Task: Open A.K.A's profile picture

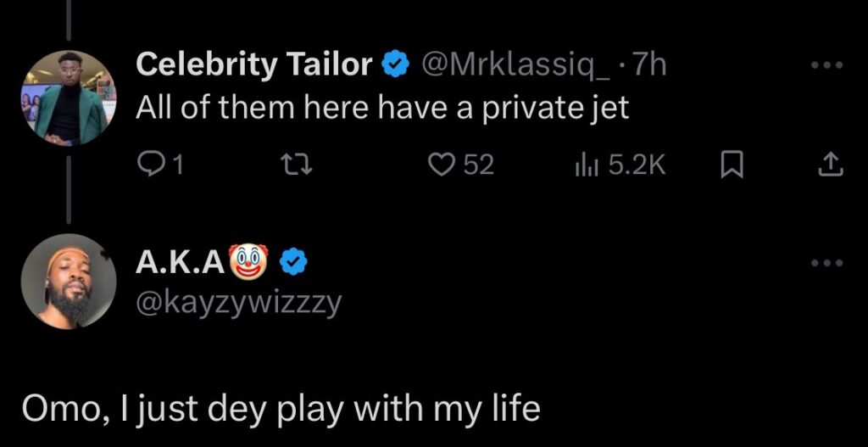Action: pyautogui.click(x=69, y=281)
